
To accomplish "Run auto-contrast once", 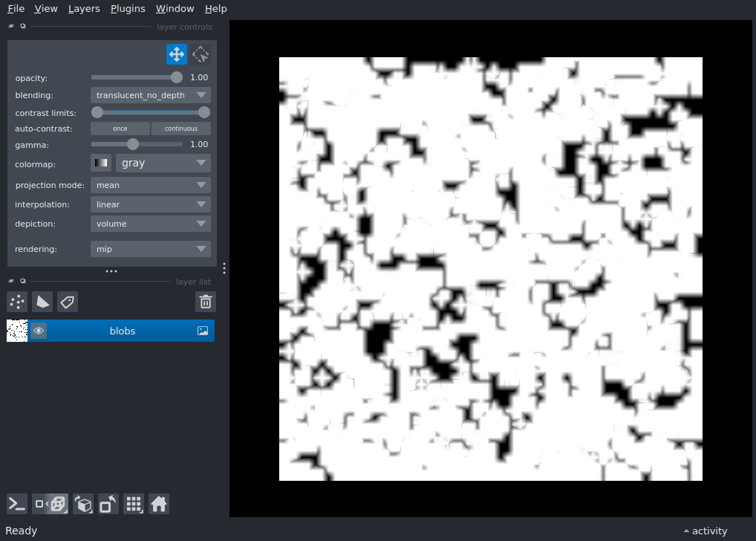I will pyautogui.click(x=120, y=128).
